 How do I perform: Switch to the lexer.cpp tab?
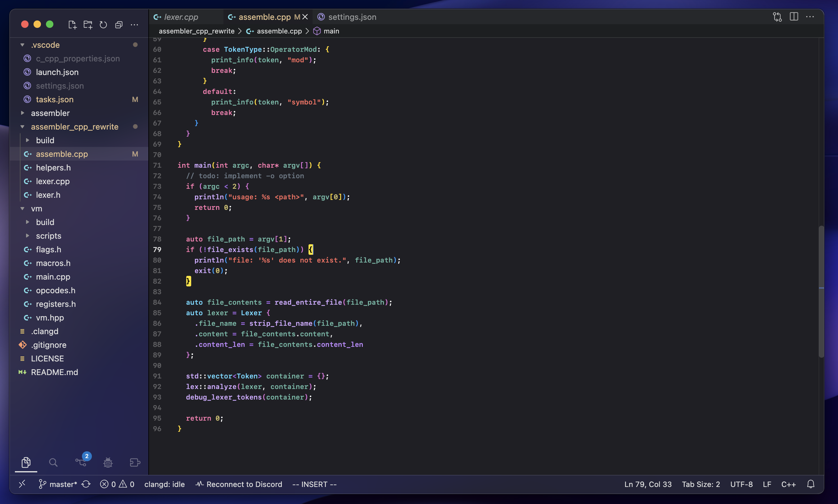coord(181,17)
